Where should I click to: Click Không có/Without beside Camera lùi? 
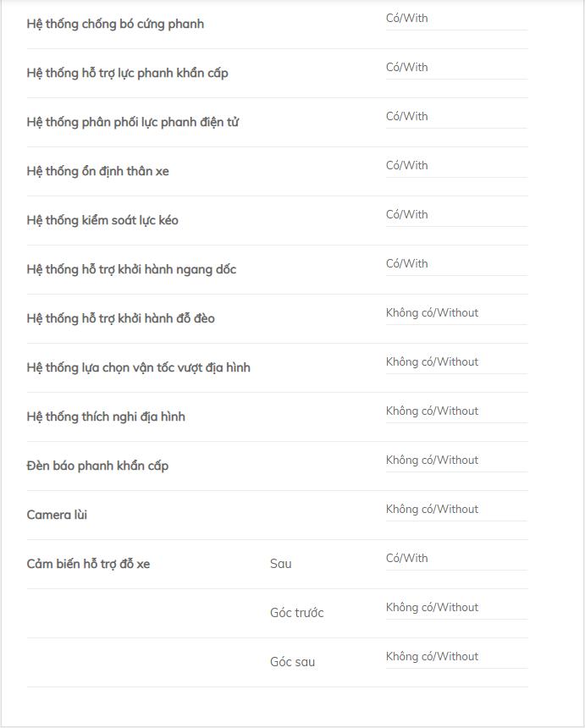click(x=432, y=510)
